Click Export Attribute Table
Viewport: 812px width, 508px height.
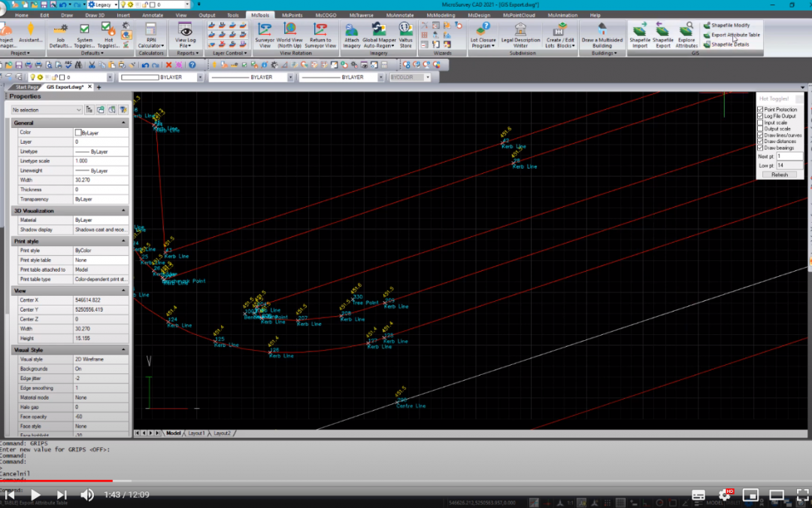point(735,35)
